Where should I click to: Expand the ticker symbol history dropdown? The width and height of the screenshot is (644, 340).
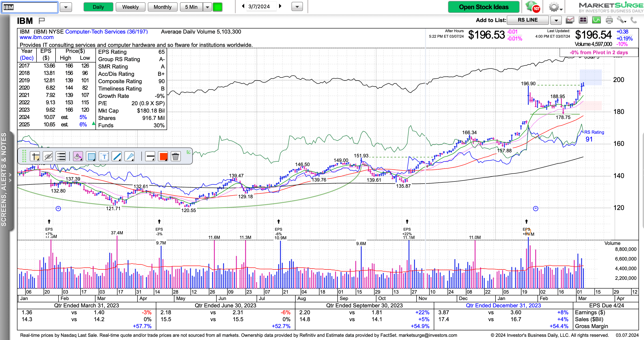click(x=66, y=7)
